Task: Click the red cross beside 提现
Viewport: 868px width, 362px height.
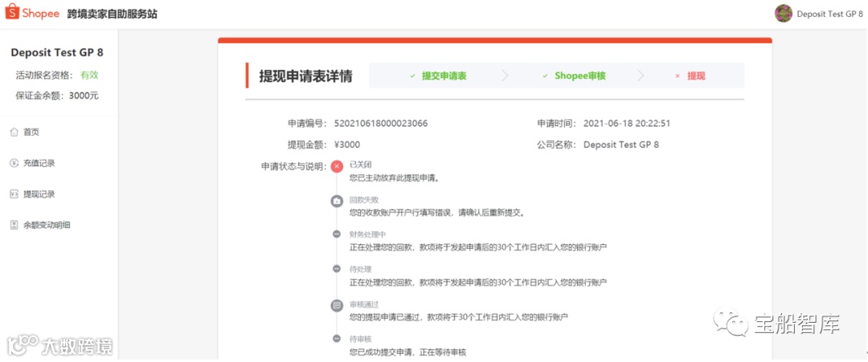Action: 678,75
